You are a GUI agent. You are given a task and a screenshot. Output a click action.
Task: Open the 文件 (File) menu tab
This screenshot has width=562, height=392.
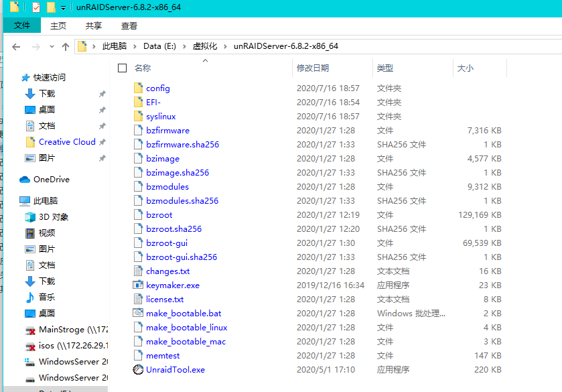tap(22, 25)
